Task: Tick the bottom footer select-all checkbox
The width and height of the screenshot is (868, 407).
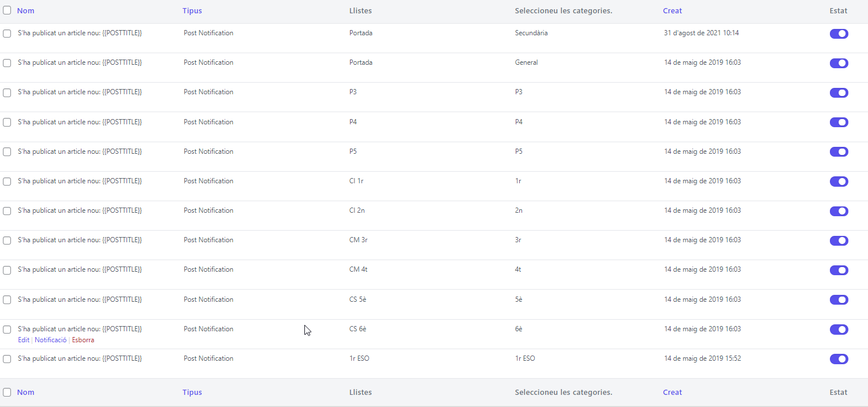Action: click(x=7, y=393)
